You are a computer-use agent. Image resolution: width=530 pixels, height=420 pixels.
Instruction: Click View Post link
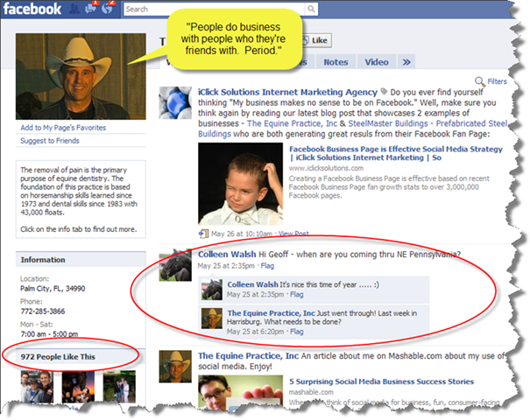(x=293, y=234)
